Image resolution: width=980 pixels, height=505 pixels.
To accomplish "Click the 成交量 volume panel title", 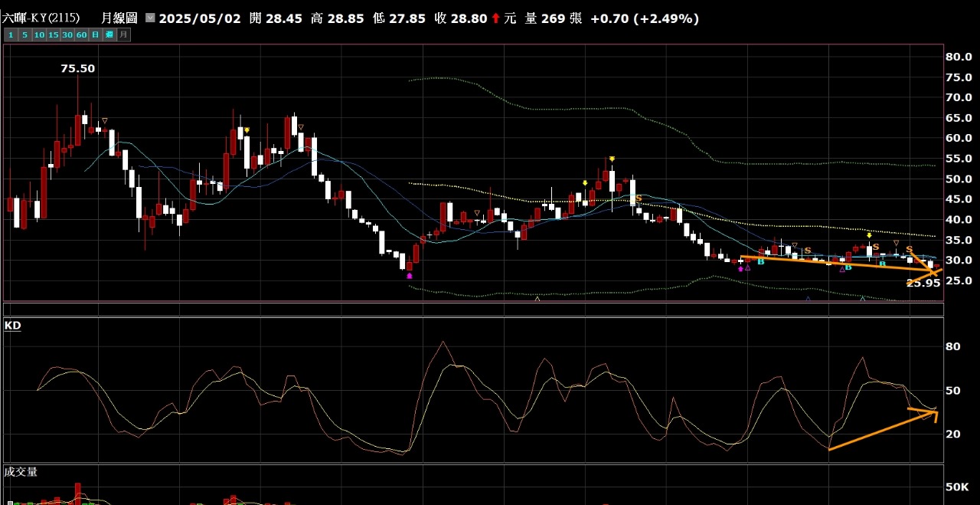I will click(x=21, y=472).
